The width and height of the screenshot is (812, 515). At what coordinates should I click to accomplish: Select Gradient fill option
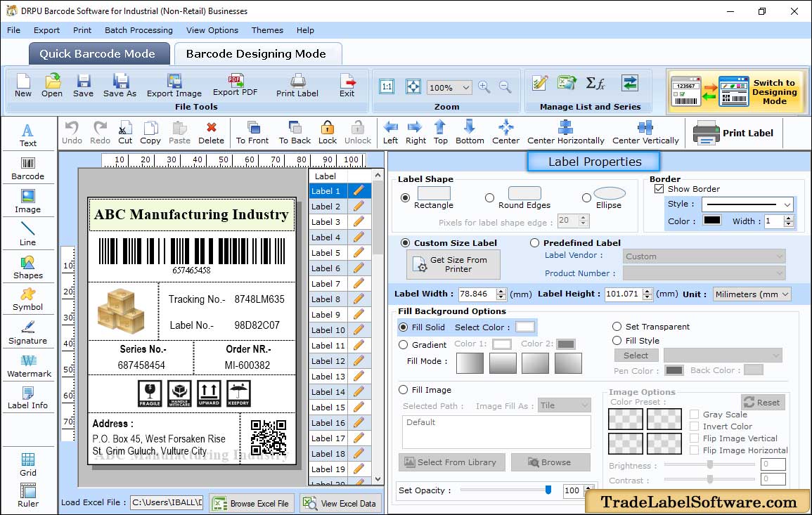[404, 345]
